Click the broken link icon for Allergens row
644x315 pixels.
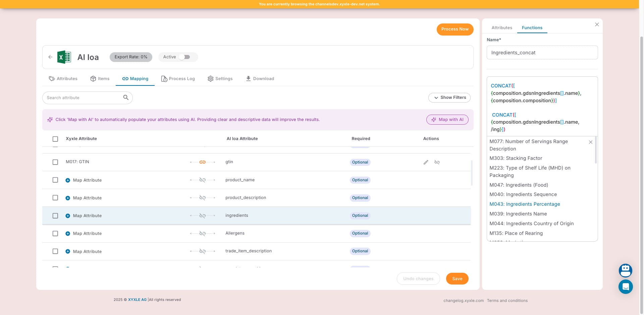coord(202,234)
